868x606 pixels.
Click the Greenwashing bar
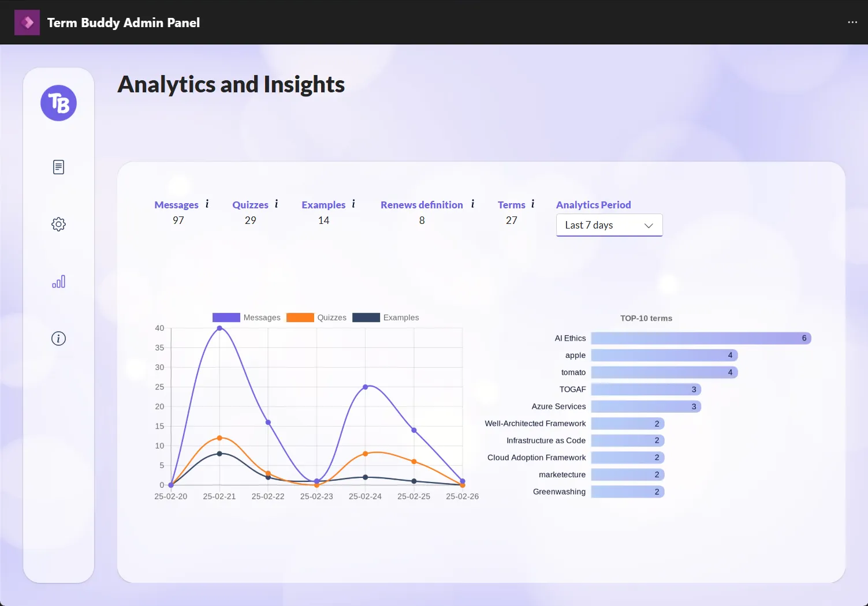point(628,492)
